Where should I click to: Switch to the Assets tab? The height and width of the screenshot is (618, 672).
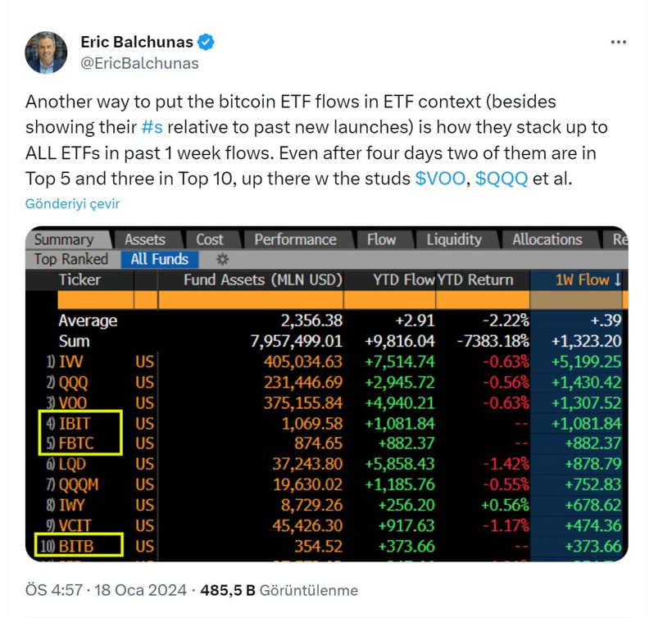[145, 239]
